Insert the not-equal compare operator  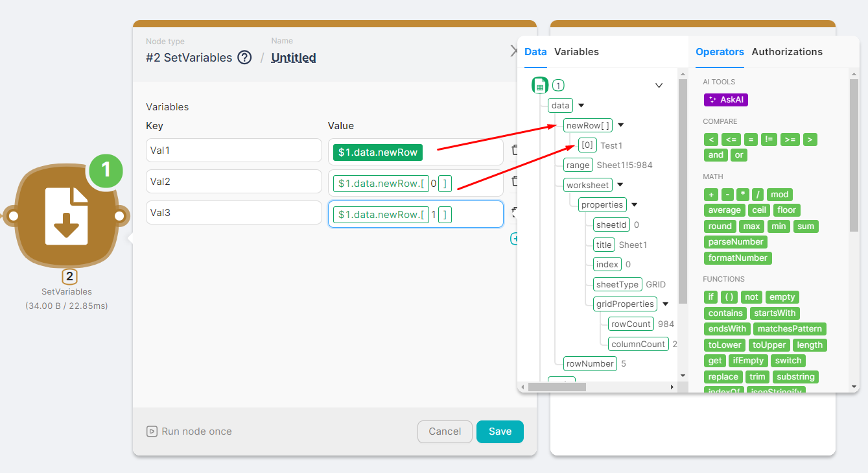[x=769, y=139]
